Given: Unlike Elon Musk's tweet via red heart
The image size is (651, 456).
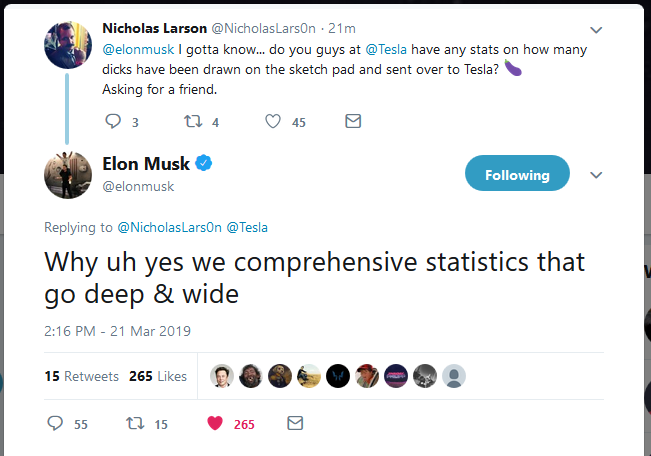Looking at the screenshot, I should point(215,423).
